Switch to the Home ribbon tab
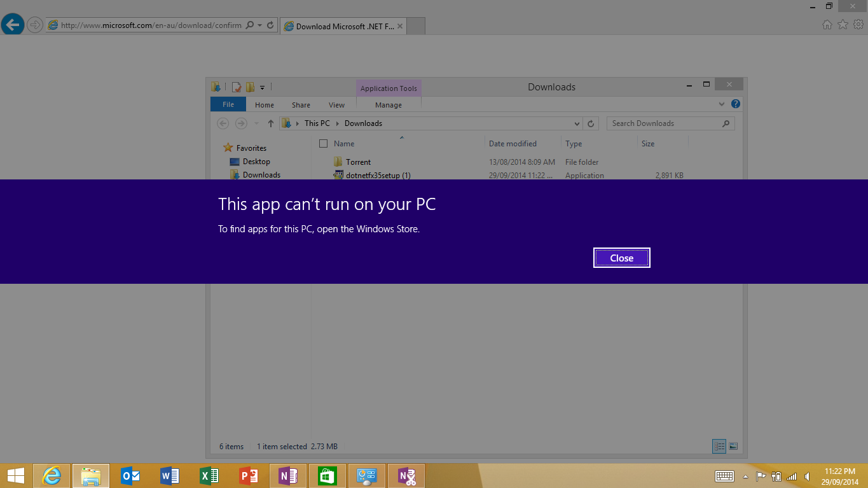 point(265,105)
